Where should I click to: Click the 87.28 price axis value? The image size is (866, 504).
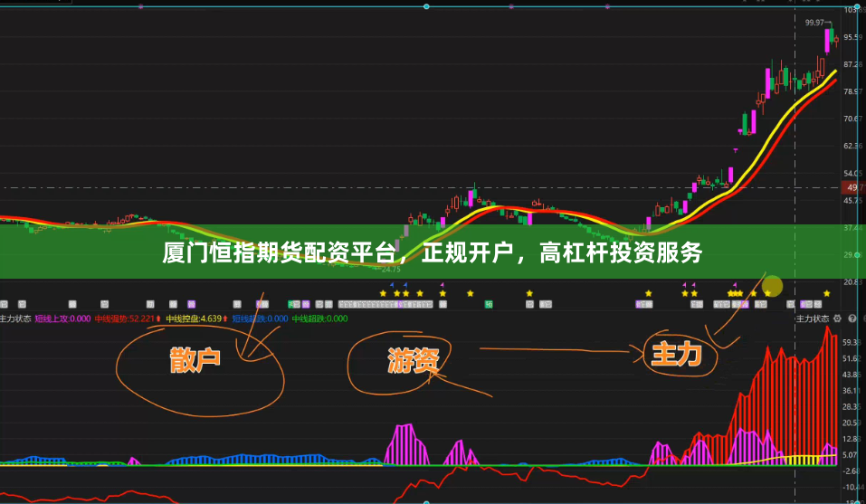[x=853, y=64]
